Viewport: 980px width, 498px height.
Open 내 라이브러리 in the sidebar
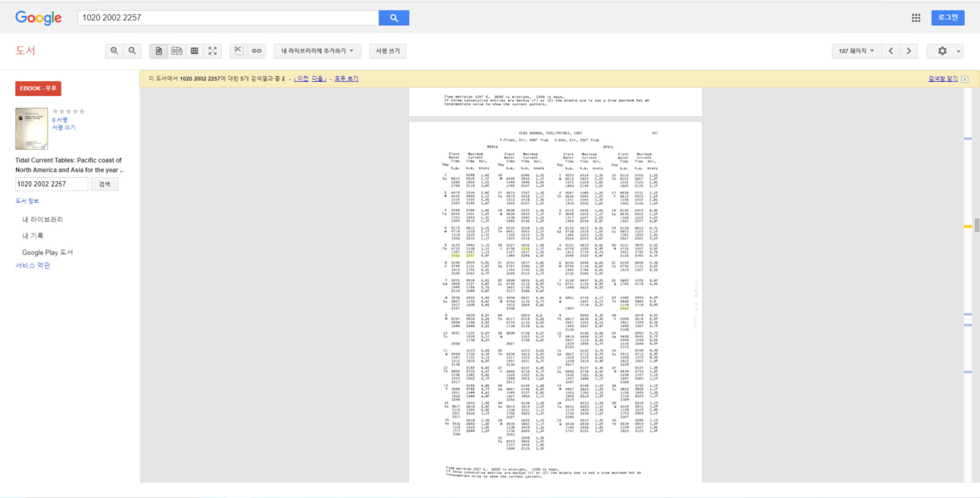pyautogui.click(x=43, y=219)
